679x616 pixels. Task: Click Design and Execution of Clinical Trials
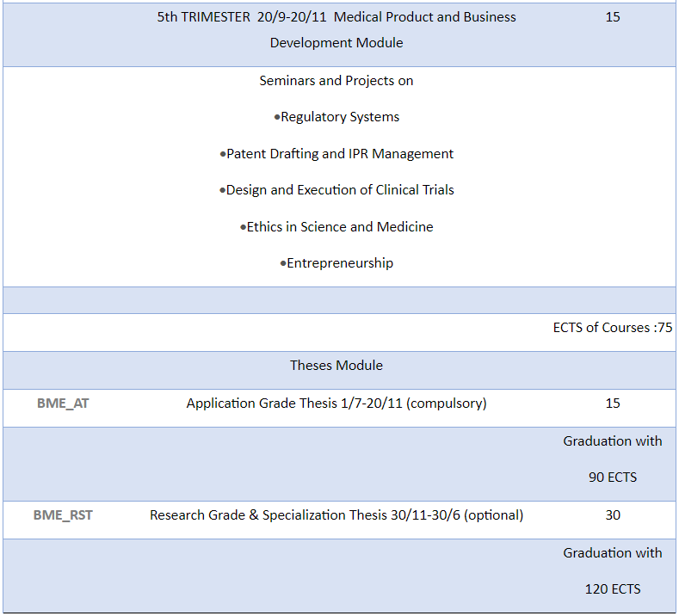(336, 190)
